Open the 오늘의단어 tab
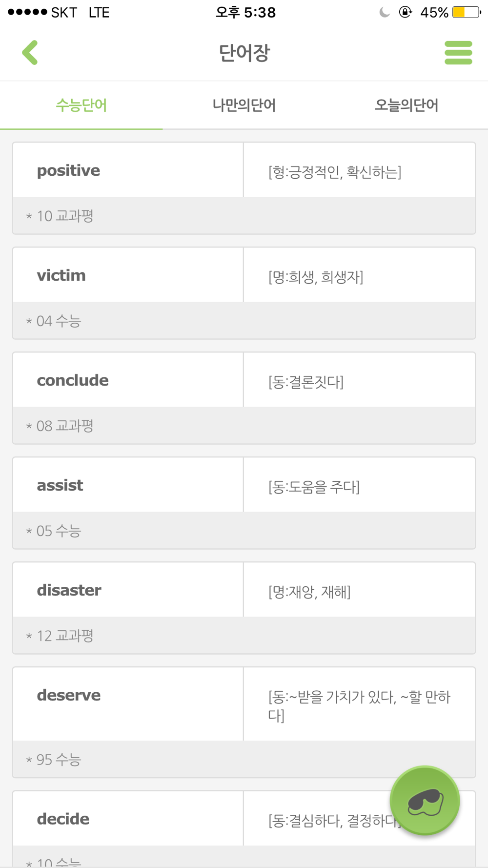488x868 pixels. (x=407, y=105)
